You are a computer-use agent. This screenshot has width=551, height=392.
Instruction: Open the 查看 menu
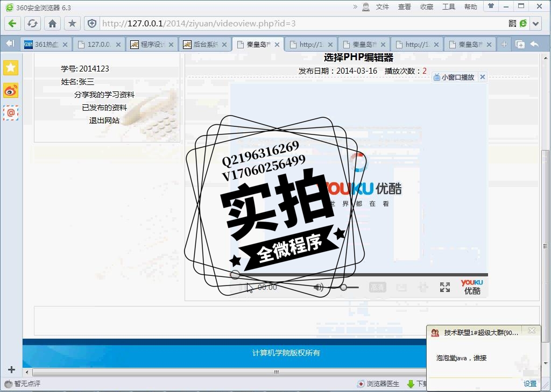[405, 6]
